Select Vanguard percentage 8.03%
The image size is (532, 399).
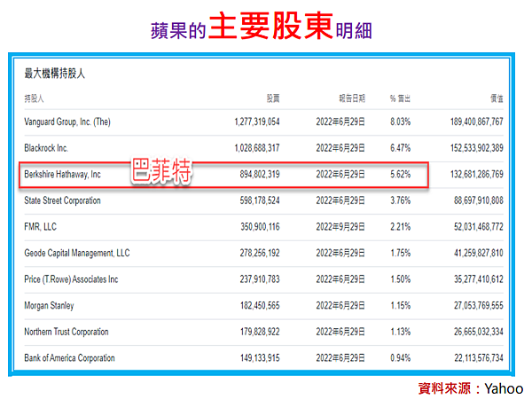[x=401, y=121]
